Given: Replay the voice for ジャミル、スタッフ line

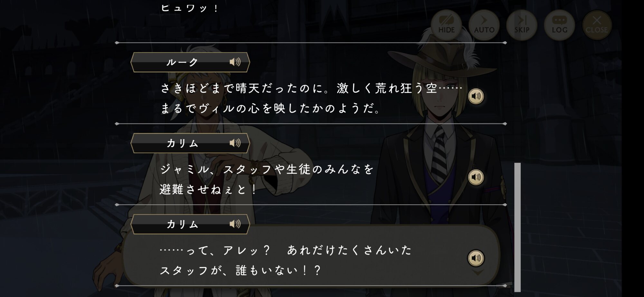Looking at the screenshot, I should coord(476,177).
